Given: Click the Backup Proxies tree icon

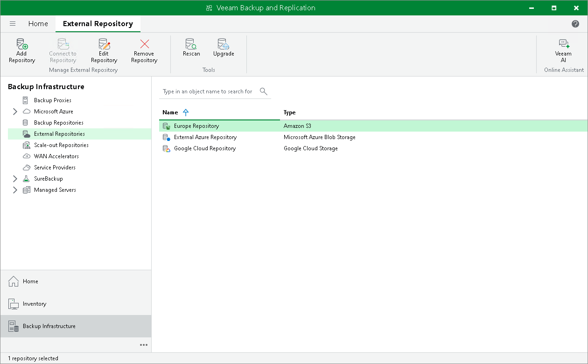Looking at the screenshot, I should coord(26,100).
